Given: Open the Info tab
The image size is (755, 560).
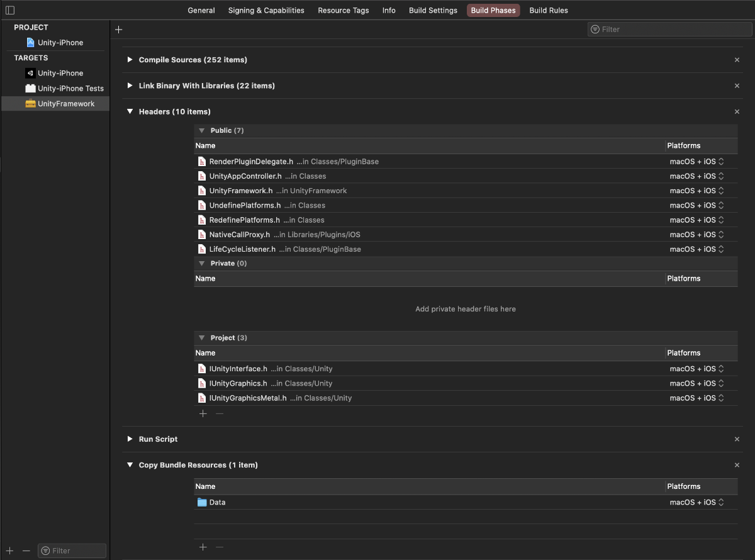Looking at the screenshot, I should pos(389,10).
